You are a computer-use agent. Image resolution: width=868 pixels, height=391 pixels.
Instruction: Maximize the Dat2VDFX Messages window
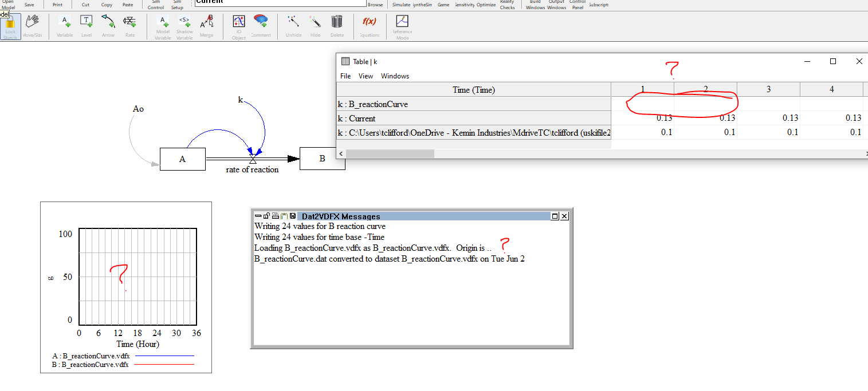(x=555, y=216)
